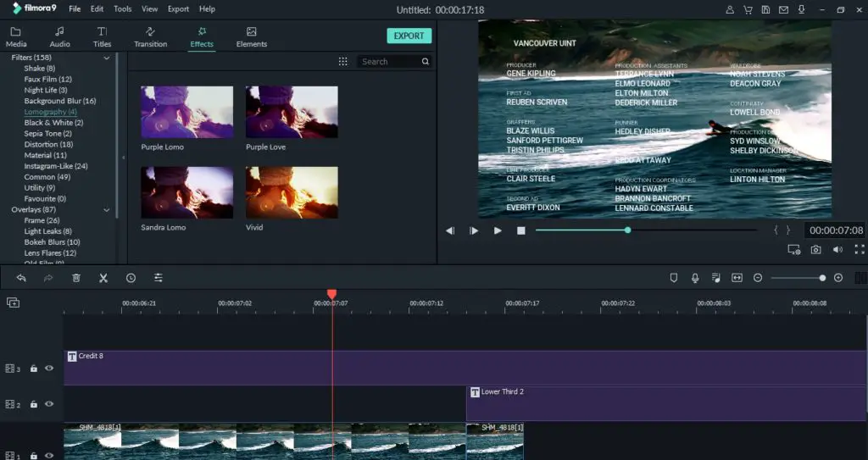The image size is (868, 460).
Task: Click the preview progress slider handle
Action: pos(627,230)
